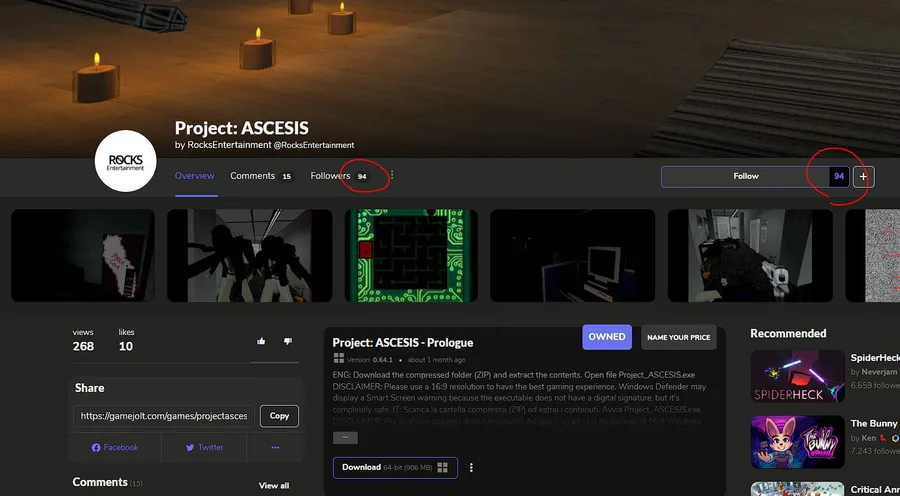Click the Project: ASCESIS - Prologue package title
This screenshot has height=496, width=900.
[403, 343]
